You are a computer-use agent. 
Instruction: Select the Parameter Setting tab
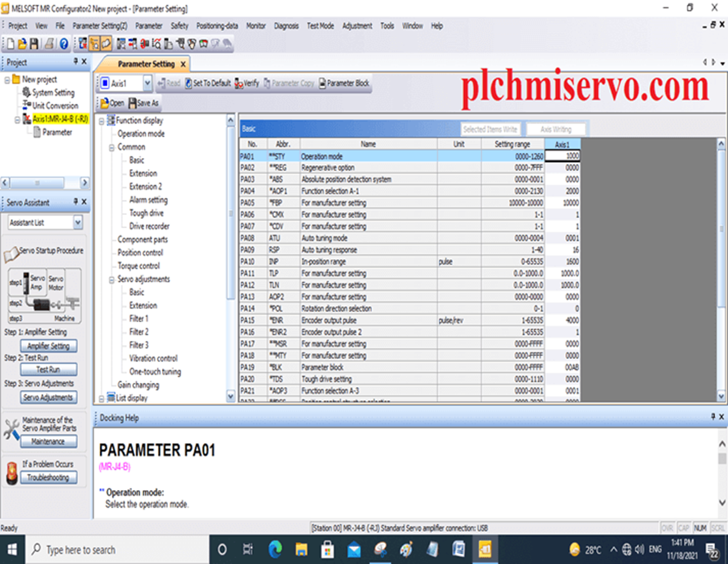pyautogui.click(x=146, y=64)
